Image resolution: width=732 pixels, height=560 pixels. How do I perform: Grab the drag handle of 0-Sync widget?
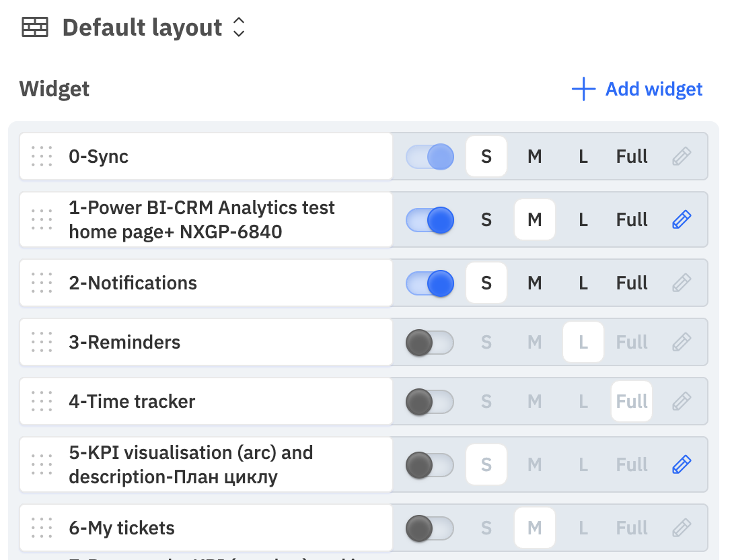tap(42, 156)
